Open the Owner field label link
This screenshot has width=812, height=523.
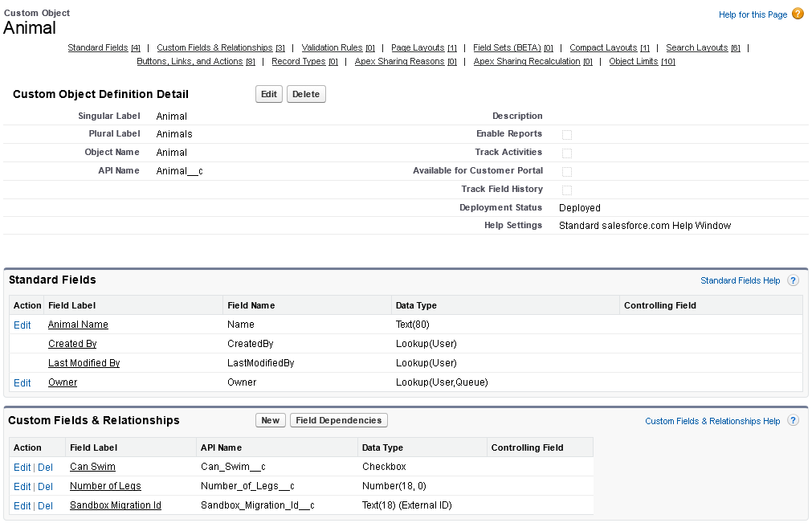(63, 382)
